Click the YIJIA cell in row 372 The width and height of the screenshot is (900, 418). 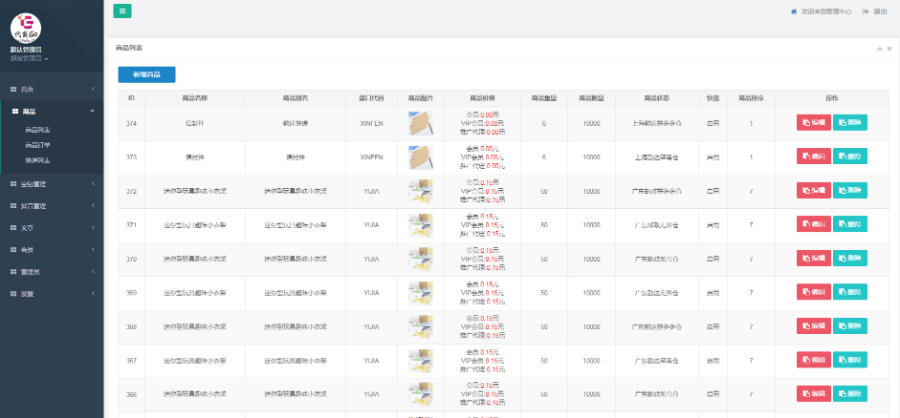[371, 191]
